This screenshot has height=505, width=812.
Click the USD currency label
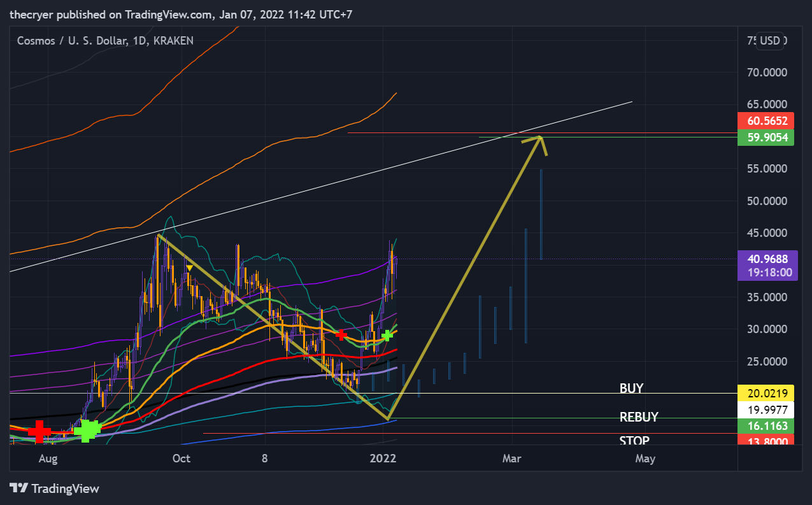pyautogui.click(x=771, y=41)
